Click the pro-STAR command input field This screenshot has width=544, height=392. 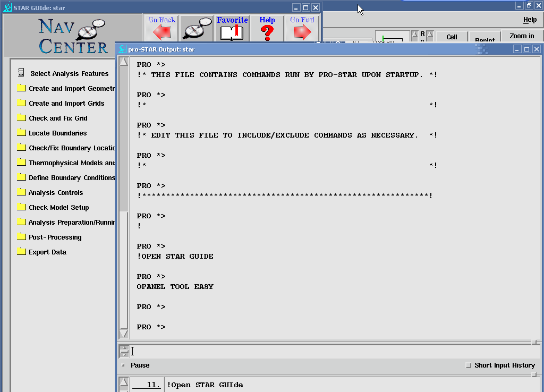[335, 352]
